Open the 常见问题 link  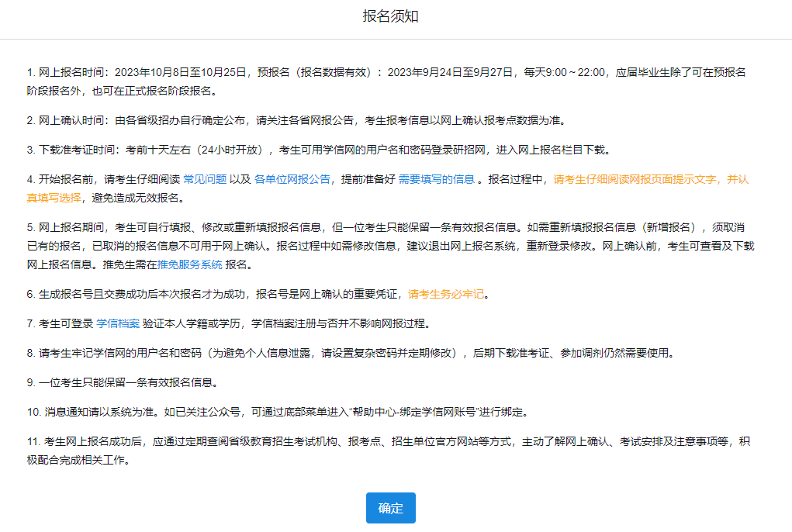(205, 179)
